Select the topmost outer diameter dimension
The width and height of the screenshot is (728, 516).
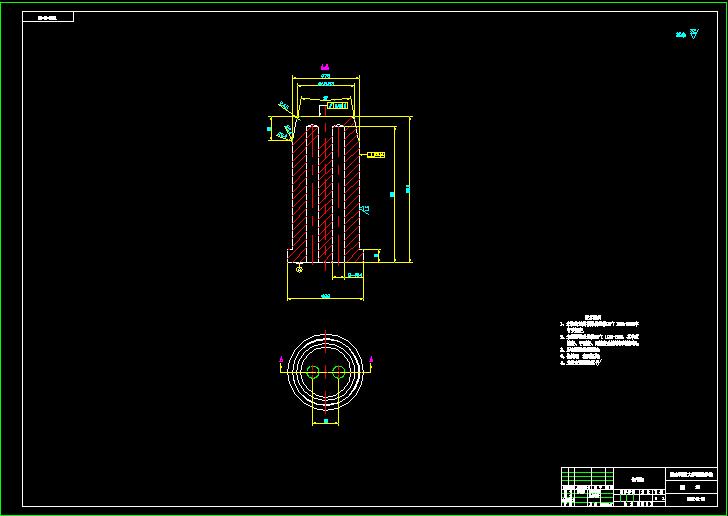pos(325,76)
